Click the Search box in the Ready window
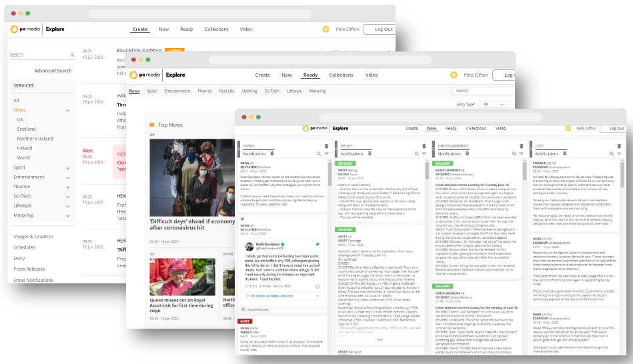 point(483,91)
